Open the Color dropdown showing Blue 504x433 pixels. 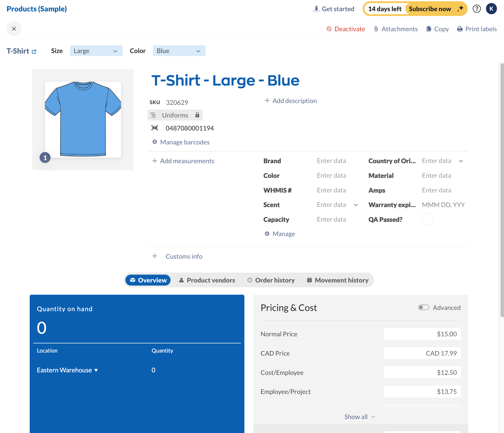[x=179, y=51]
